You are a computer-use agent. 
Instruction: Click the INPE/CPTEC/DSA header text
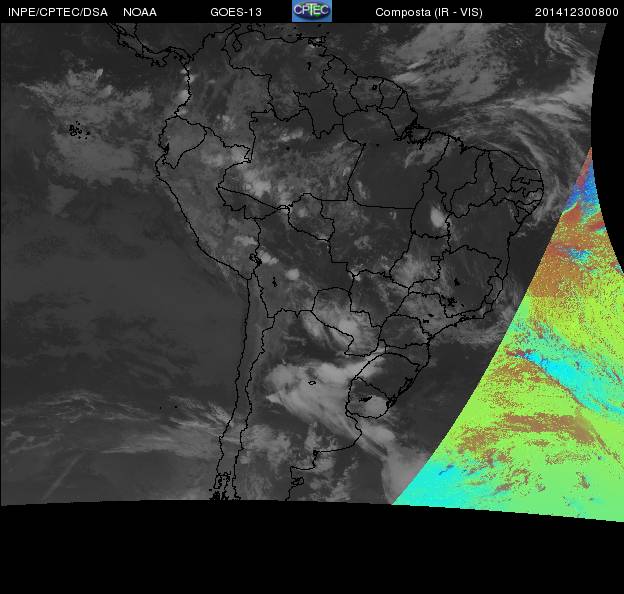(58, 12)
